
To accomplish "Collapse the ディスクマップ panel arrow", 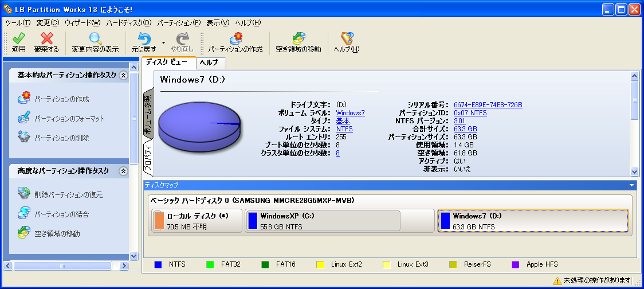I will click(x=631, y=185).
